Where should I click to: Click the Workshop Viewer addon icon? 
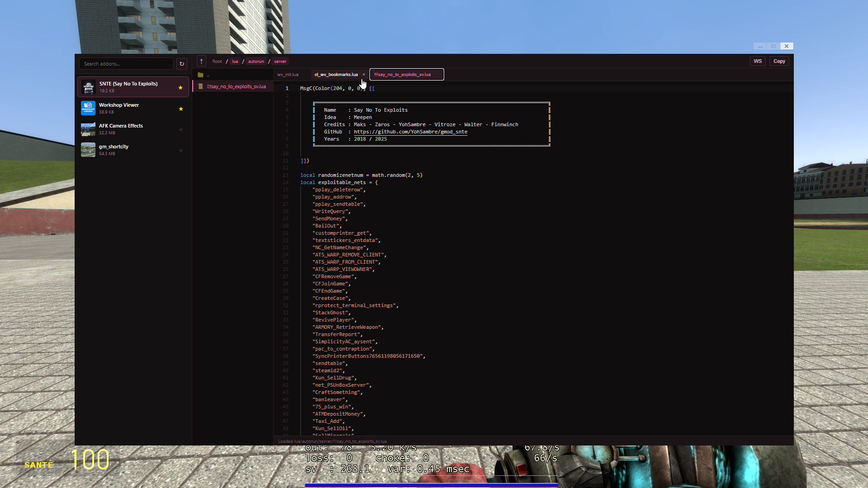pyautogui.click(x=88, y=108)
